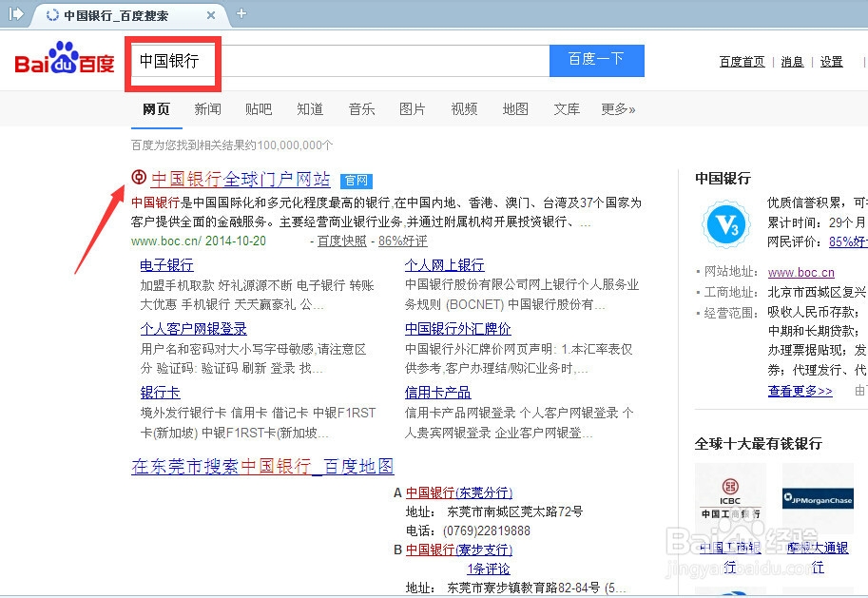Click the 85% rating link beside 网民评价
Image resolution: width=868 pixels, height=598 pixels.
click(848, 242)
